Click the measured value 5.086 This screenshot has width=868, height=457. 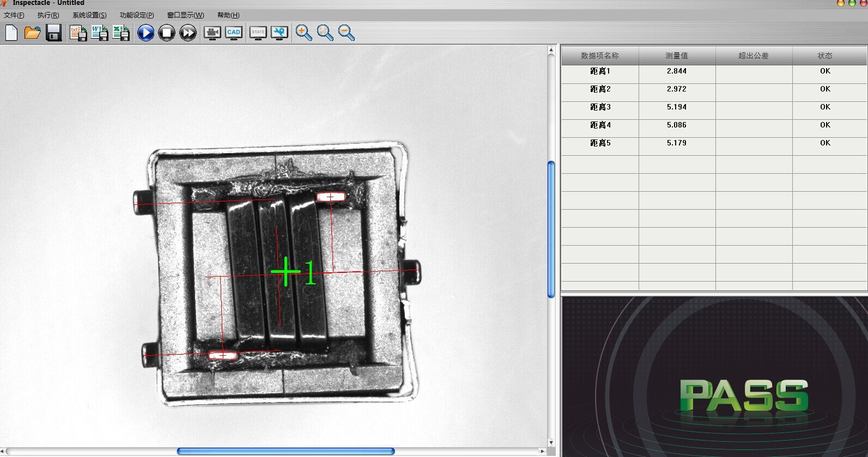click(x=677, y=125)
